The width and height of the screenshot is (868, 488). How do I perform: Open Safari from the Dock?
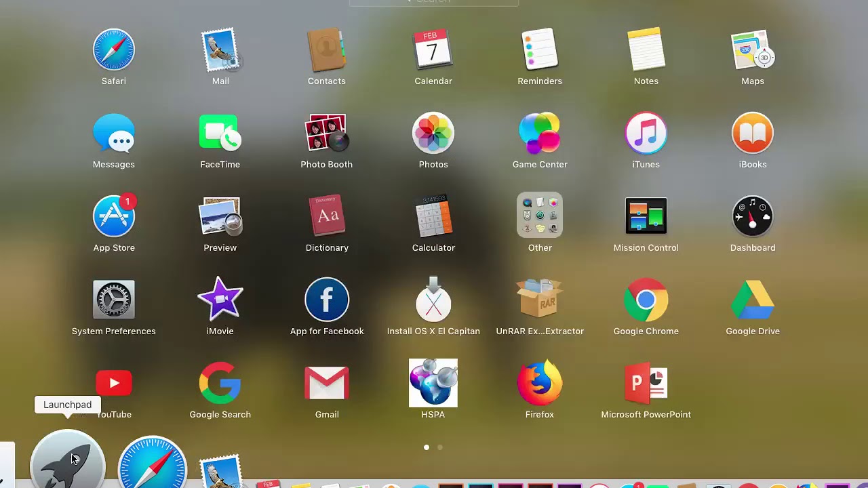(x=153, y=463)
